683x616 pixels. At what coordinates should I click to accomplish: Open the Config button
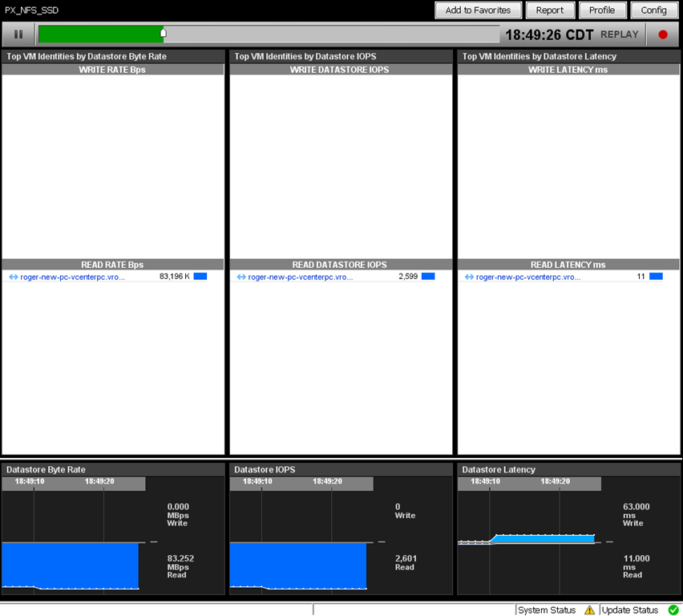pos(653,10)
